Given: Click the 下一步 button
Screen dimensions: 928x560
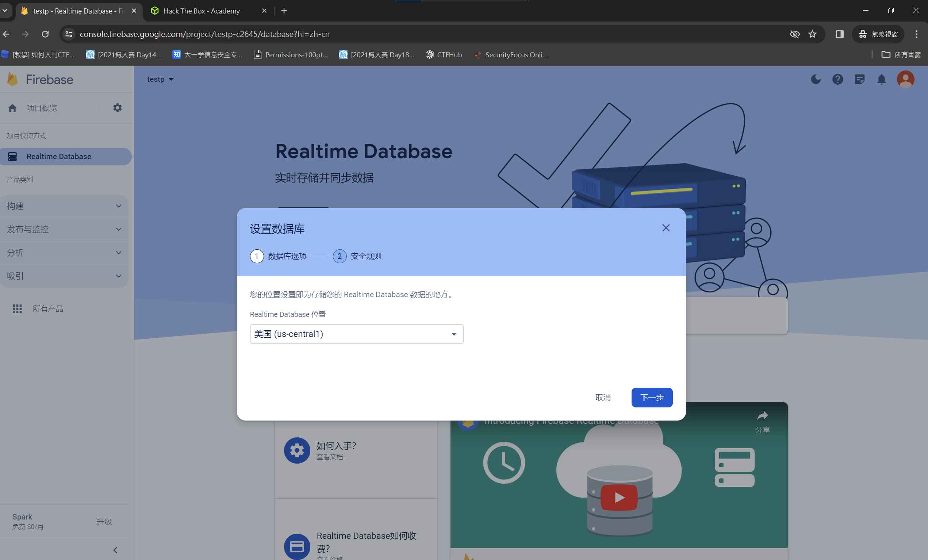Looking at the screenshot, I should coord(652,397).
